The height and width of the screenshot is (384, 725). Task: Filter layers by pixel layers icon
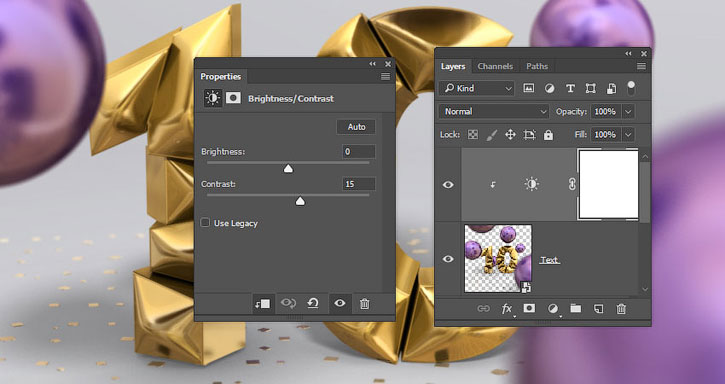point(528,88)
